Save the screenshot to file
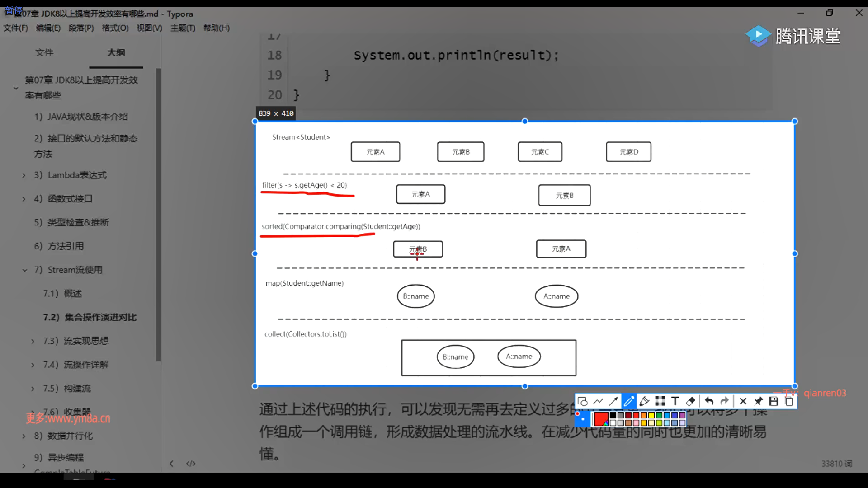This screenshot has width=868, height=488. click(x=774, y=401)
